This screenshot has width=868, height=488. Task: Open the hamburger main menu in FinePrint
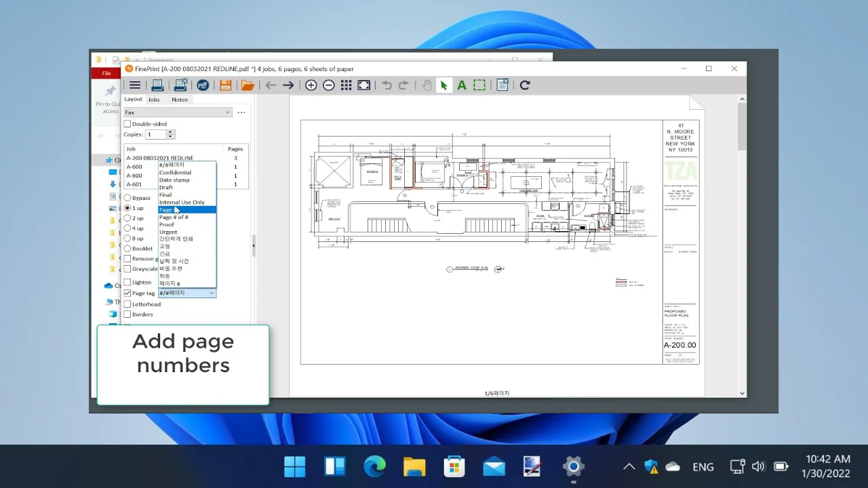click(135, 85)
